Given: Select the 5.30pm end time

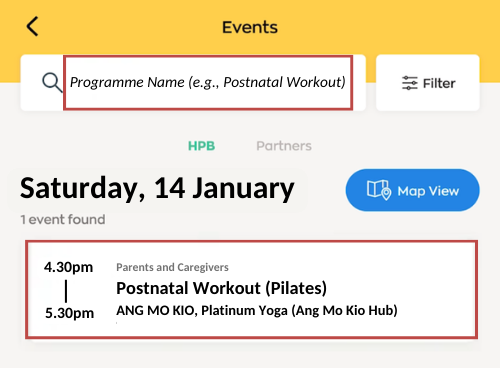Looking at the screenshot, I should tap(69, 313).
